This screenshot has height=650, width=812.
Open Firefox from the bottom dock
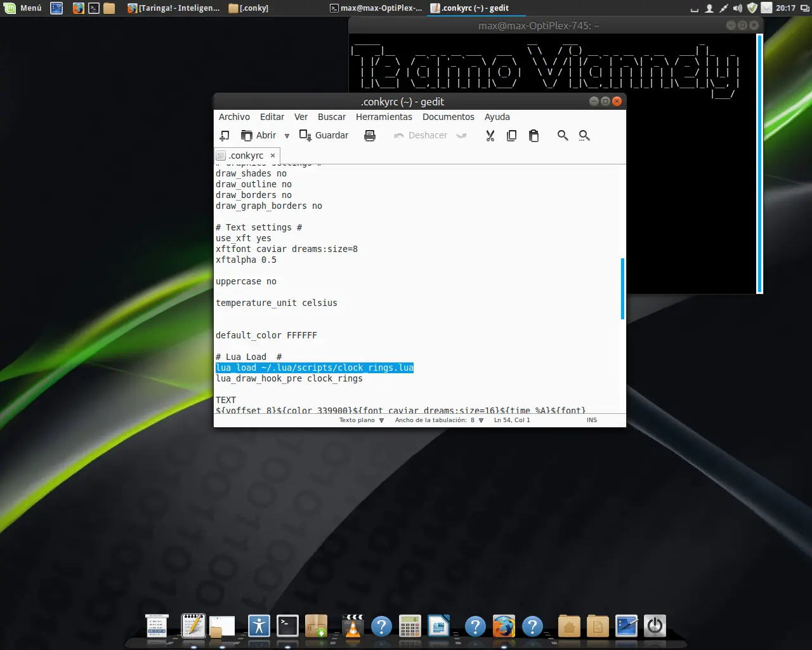(x=504, y=627)
